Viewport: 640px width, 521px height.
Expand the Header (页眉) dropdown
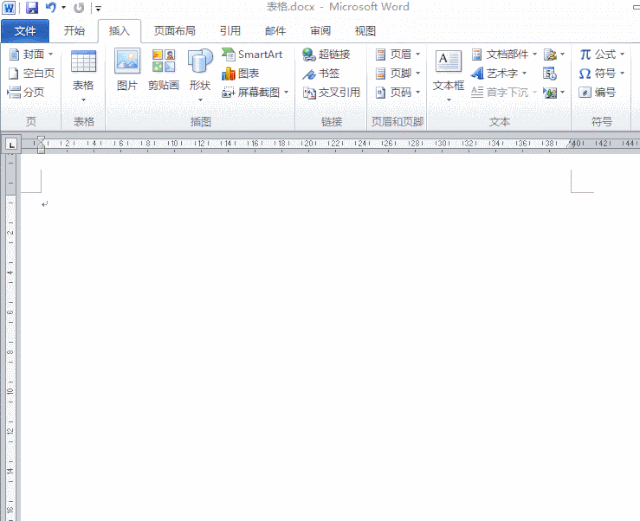click(418, 54)
